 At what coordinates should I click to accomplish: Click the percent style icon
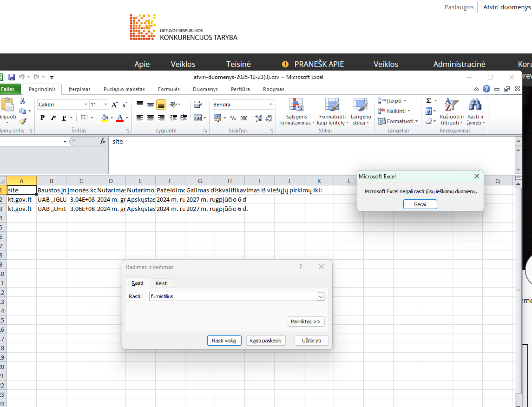(x=233, y=118)
